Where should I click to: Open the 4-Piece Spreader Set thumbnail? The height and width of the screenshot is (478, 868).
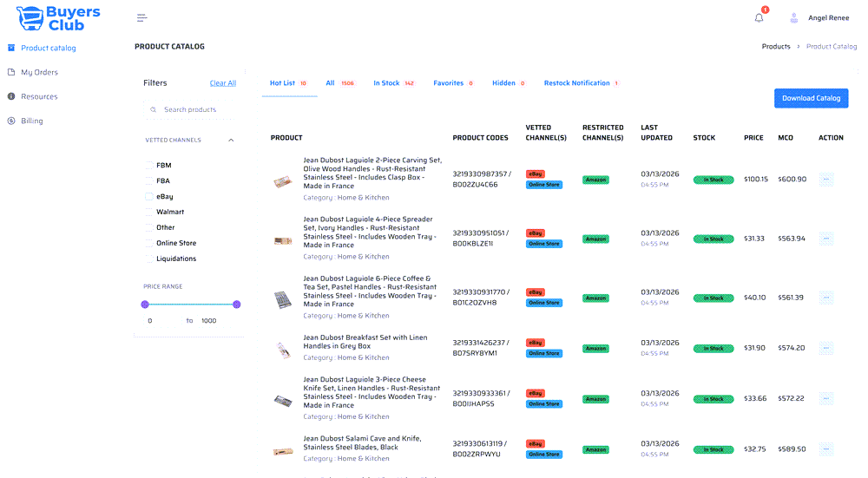pos(283,240)
